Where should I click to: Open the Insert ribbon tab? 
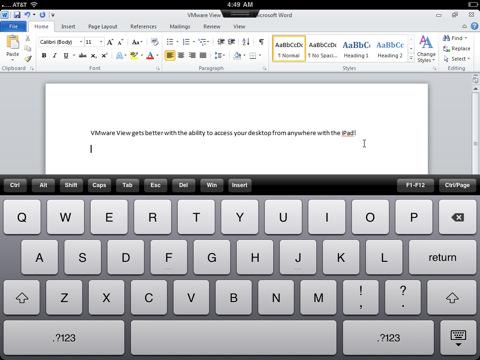tap(68, 26)
